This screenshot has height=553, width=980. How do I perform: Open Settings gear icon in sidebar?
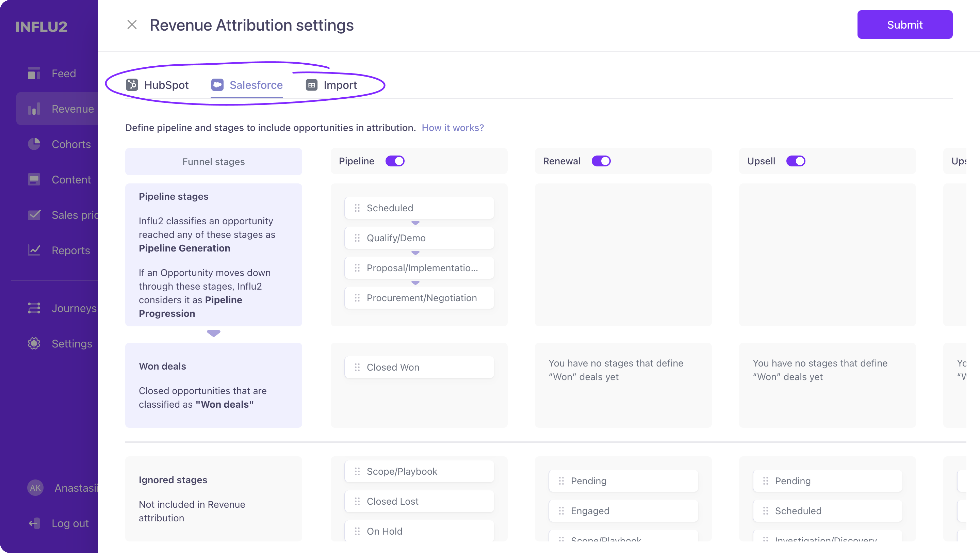(x=34, y=343)
